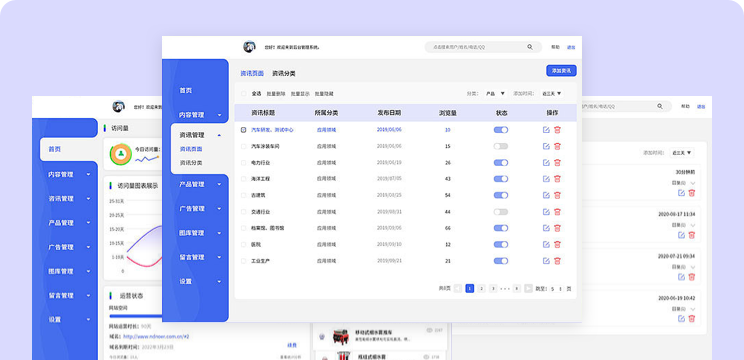Edit the 海洋工程 row
Viewport: 744px width, 360px height.
(x=546, y=179)
